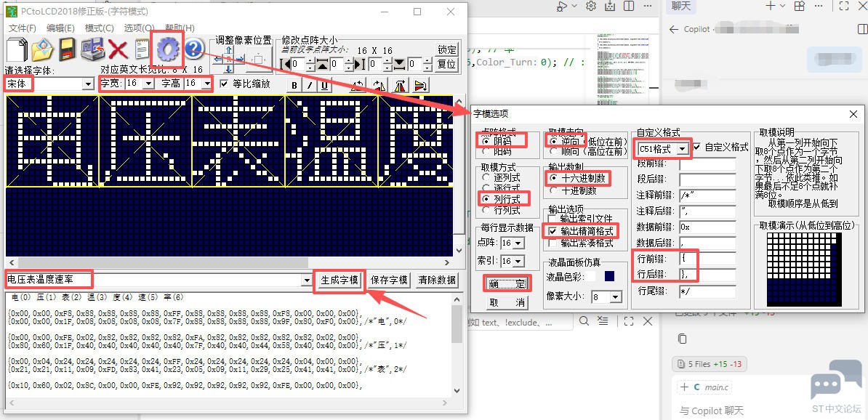The width and height of the screenshot is (868, 420).
Task: Open the 字高 height dropdown
Action: coord(206,84)
